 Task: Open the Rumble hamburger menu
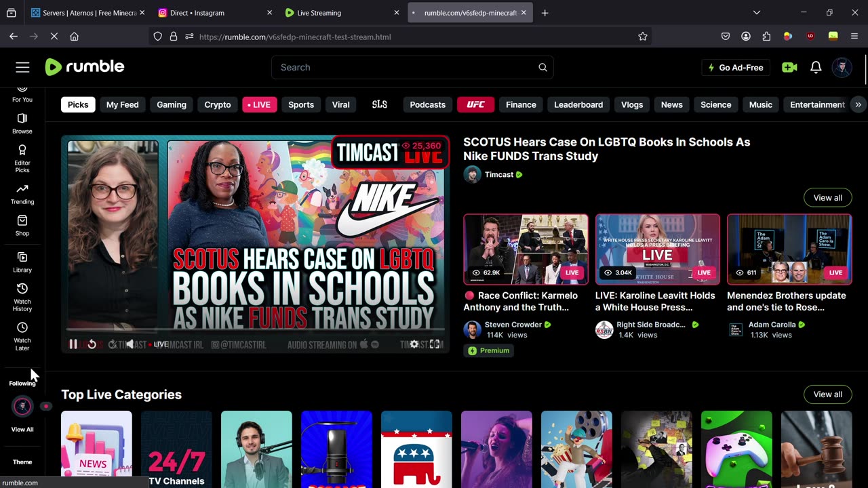(22, 67)
